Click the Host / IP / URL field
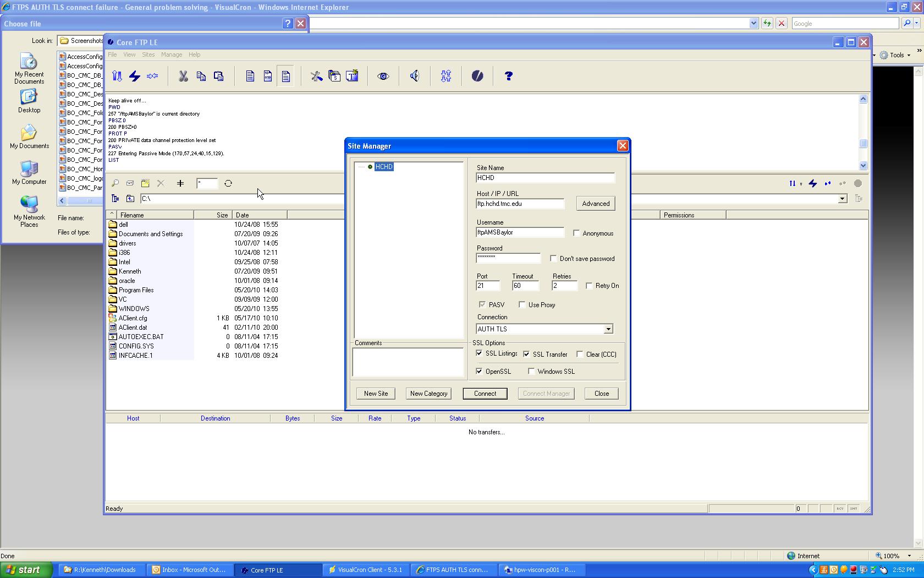The width and height of the screenshot is (924, 578). pos(520,204)
